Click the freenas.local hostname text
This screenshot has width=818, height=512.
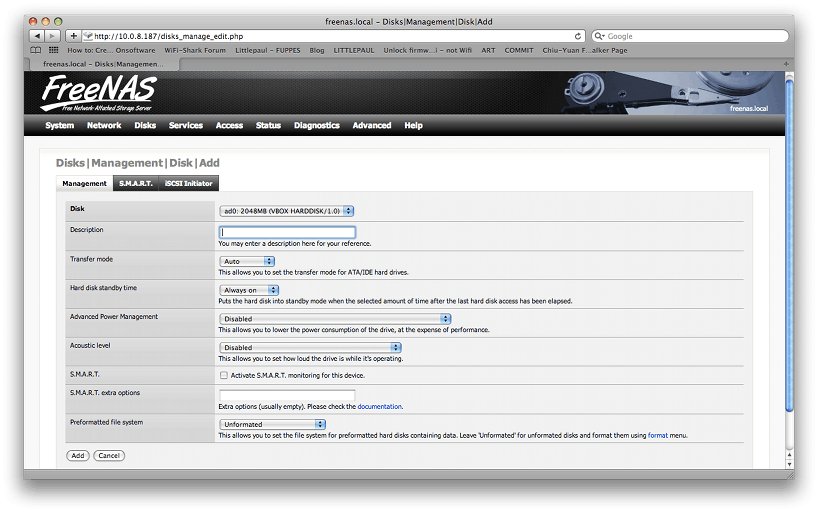749,109
